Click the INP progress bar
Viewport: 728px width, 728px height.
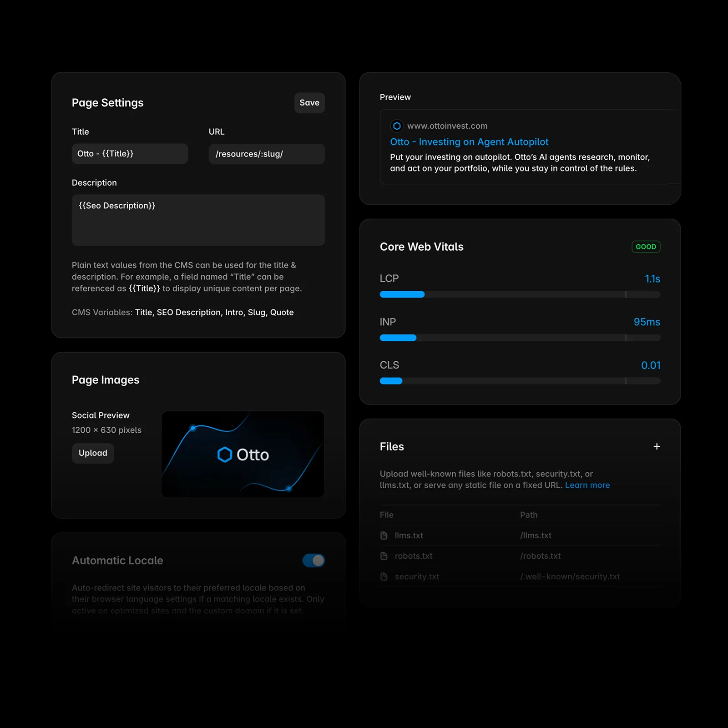520,338
